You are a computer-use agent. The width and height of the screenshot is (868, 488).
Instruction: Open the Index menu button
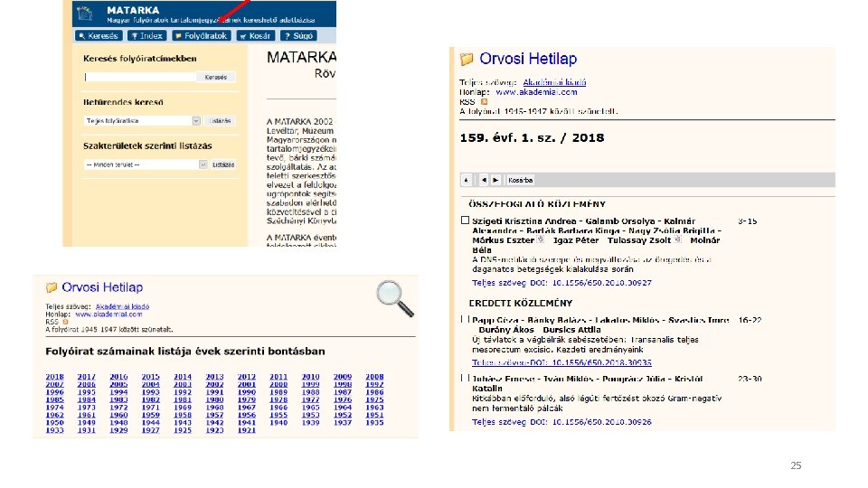pyautogui.click(x=146, y=36)
